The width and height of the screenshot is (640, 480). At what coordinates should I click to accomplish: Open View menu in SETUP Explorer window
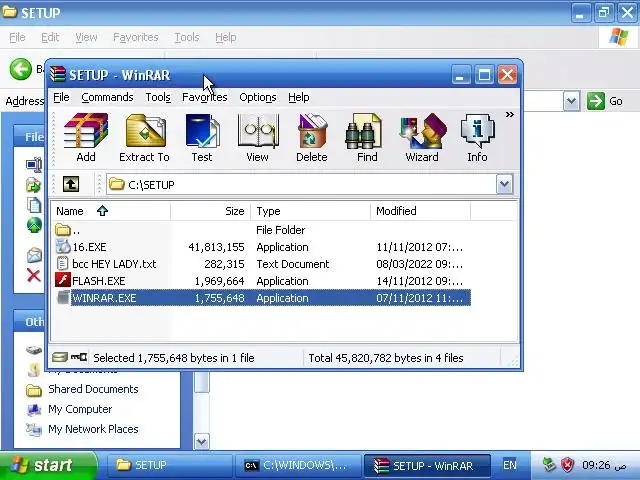point(86,37)
